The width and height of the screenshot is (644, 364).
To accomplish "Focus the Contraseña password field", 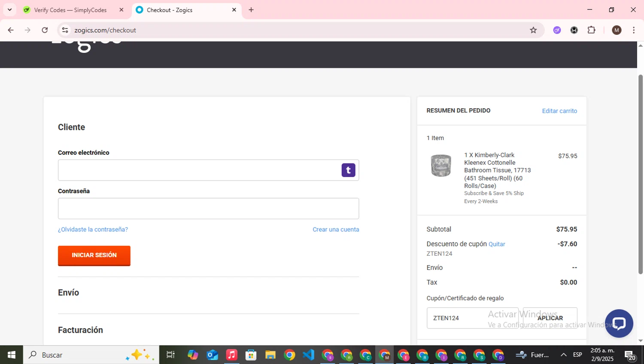I will (x=208, y=208).
